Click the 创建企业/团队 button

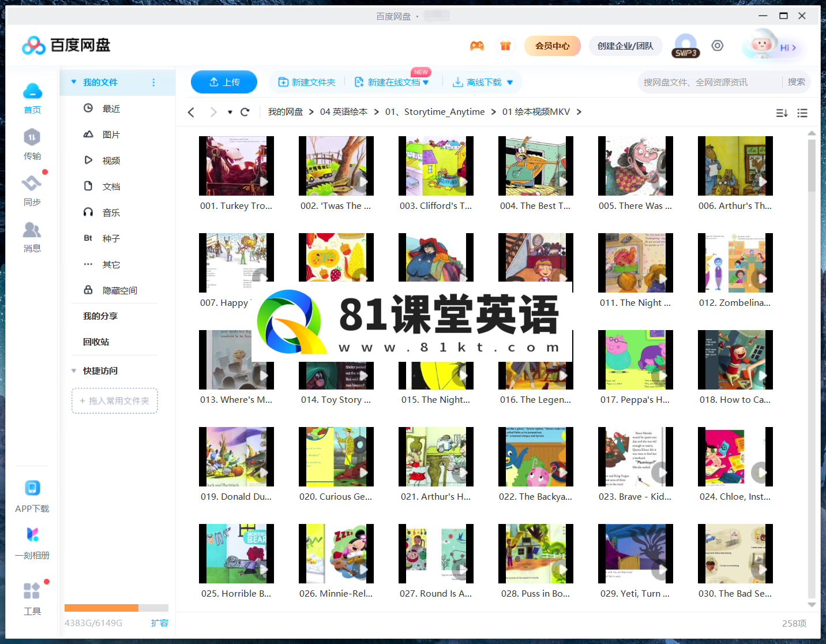pos(625,46)
